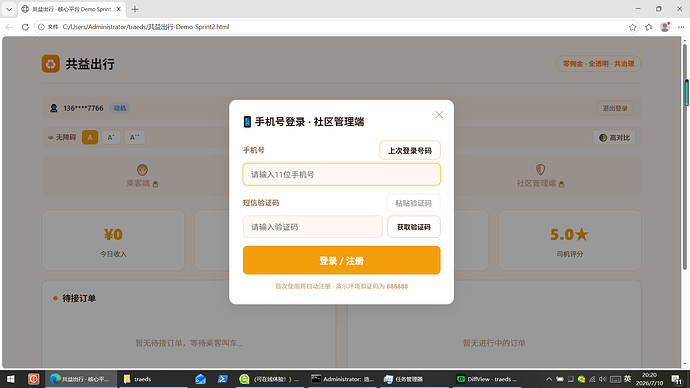Click the volume speaker tray icon

[602, 379]
